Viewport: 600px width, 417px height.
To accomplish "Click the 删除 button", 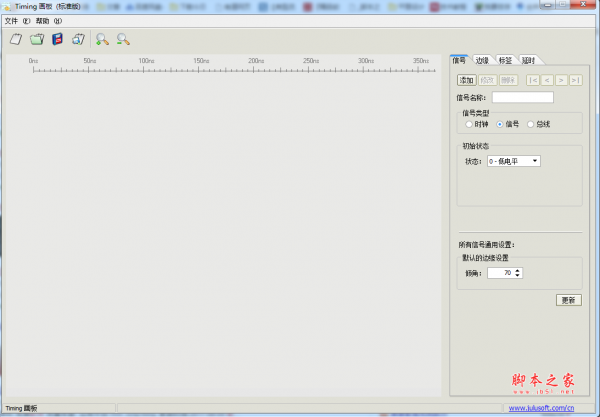I will 508,80.
